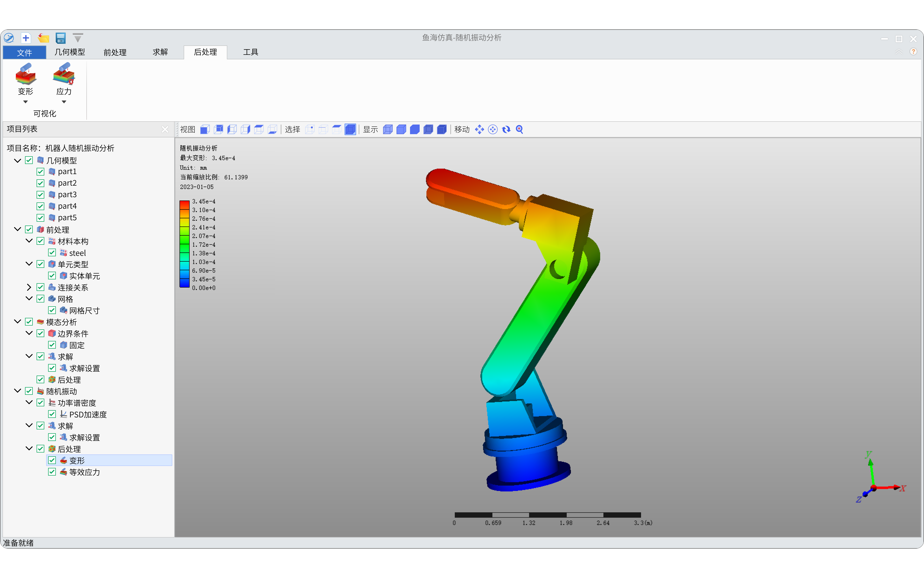Open the 文件 menu tab
This screenshot has width=924, height=578.
click(x=25, y=52)
